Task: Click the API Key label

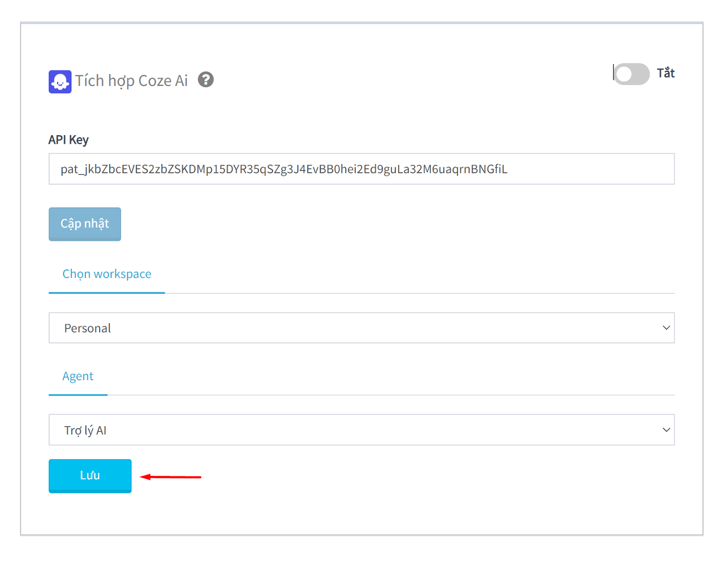Action: [69, 140]
